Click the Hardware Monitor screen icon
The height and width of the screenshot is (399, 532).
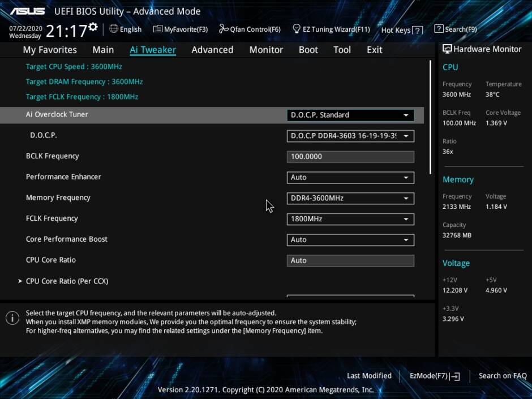point(447,49)
